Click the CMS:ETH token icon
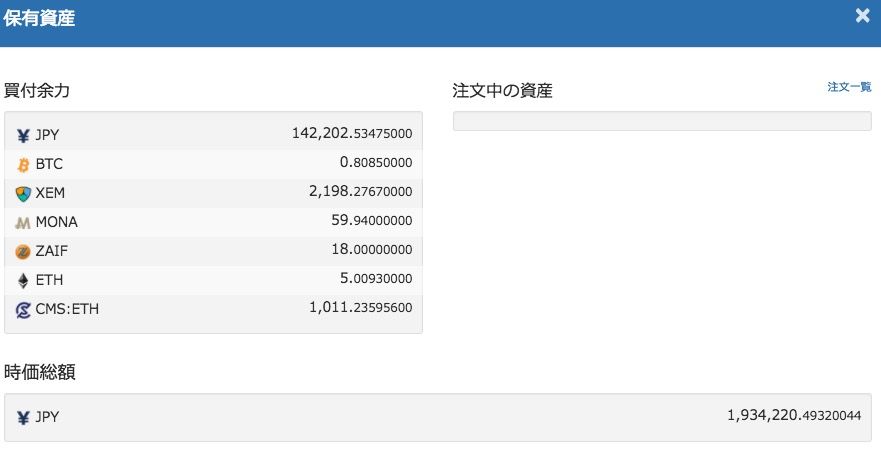Screen dimensions: 881x451 (23, 310)
